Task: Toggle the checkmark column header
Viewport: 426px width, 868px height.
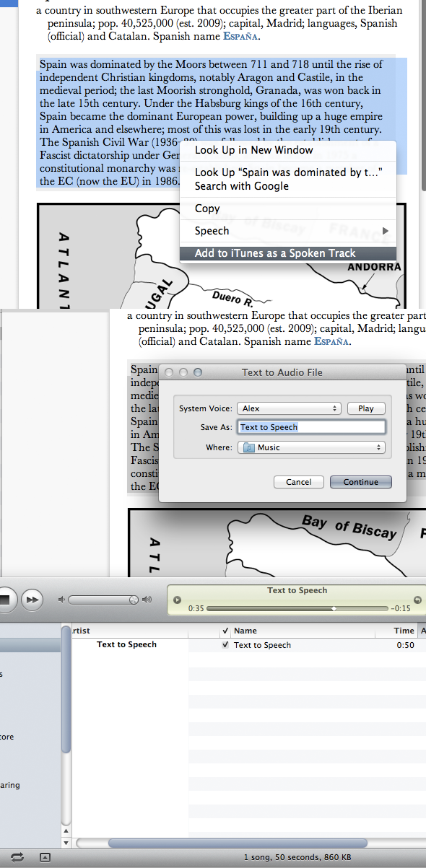Action: pos(226,631)
